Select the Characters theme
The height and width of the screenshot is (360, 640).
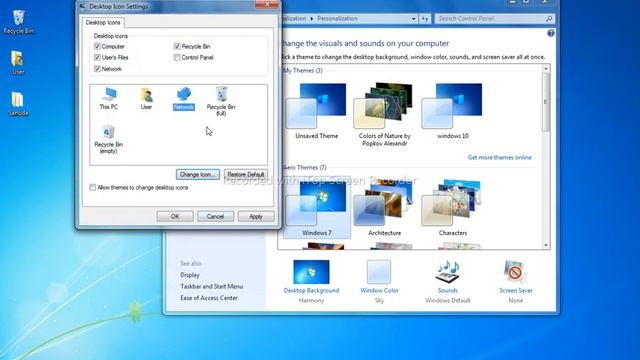(452, 208)
